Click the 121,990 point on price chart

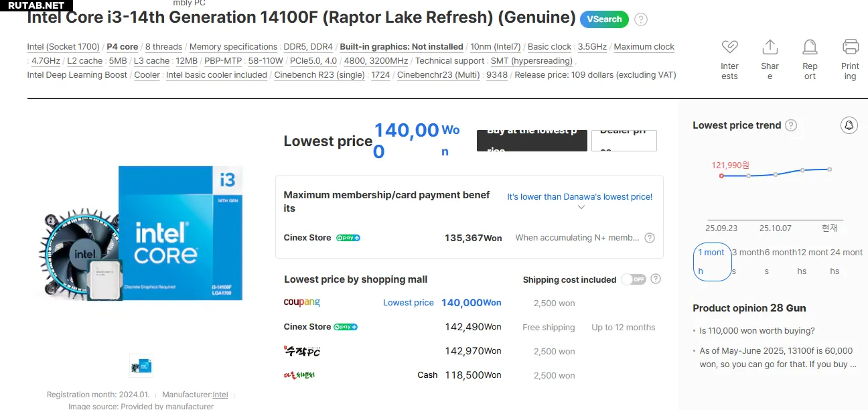click(x=721, y=176)
